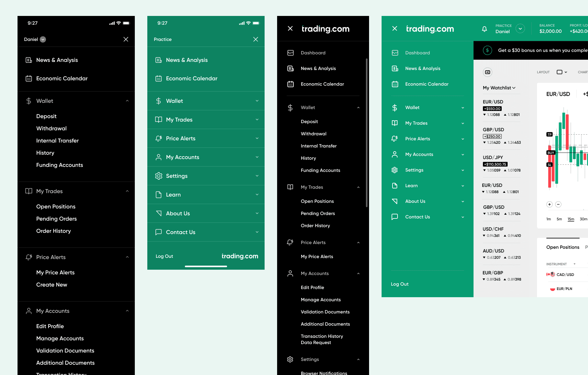Open Economic Calendar via its calendar icon
The image size is (588, 375).
click(x=395, y=84)
